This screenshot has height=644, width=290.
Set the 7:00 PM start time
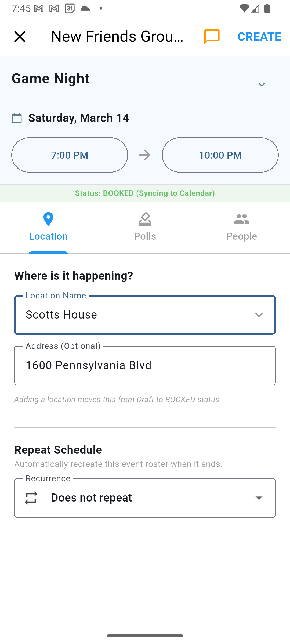coord(70,155)
